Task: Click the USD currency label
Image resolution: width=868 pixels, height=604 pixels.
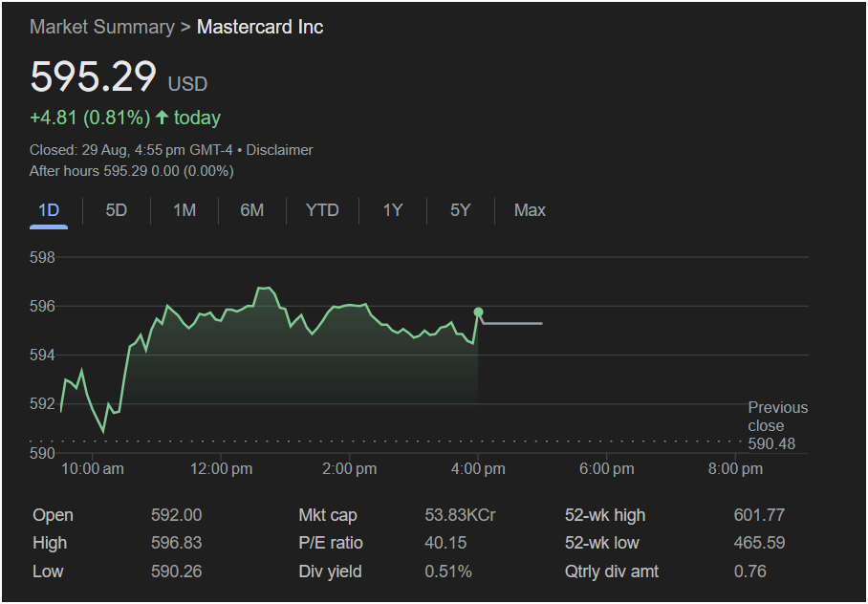Action: pos(187,84)
